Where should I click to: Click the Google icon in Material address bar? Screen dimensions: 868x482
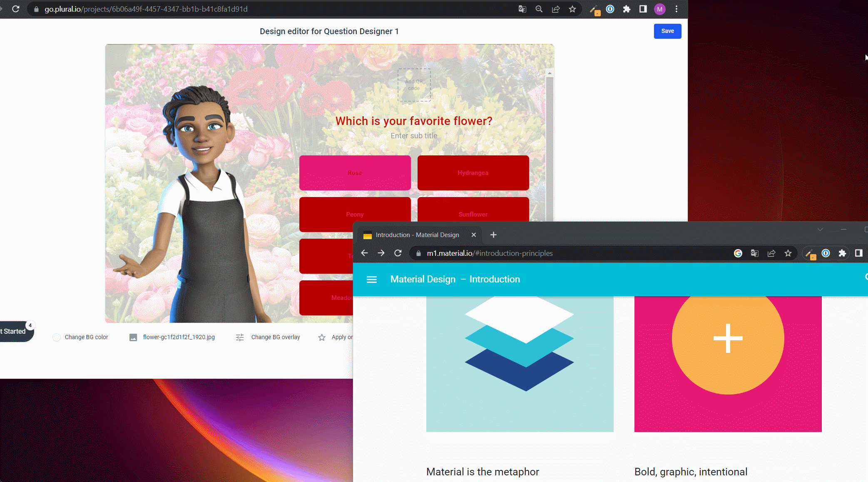pyautogui.click(x=738, y=253)
